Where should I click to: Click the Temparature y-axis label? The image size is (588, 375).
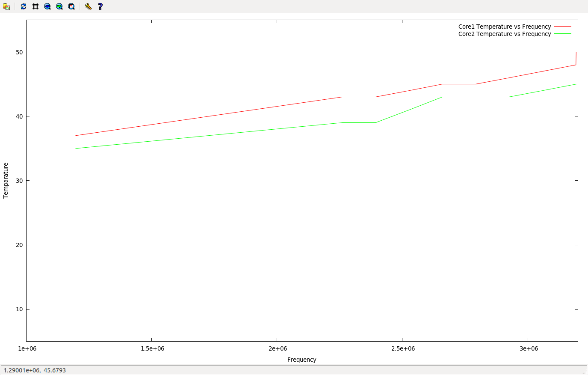(x=6, y=181)
